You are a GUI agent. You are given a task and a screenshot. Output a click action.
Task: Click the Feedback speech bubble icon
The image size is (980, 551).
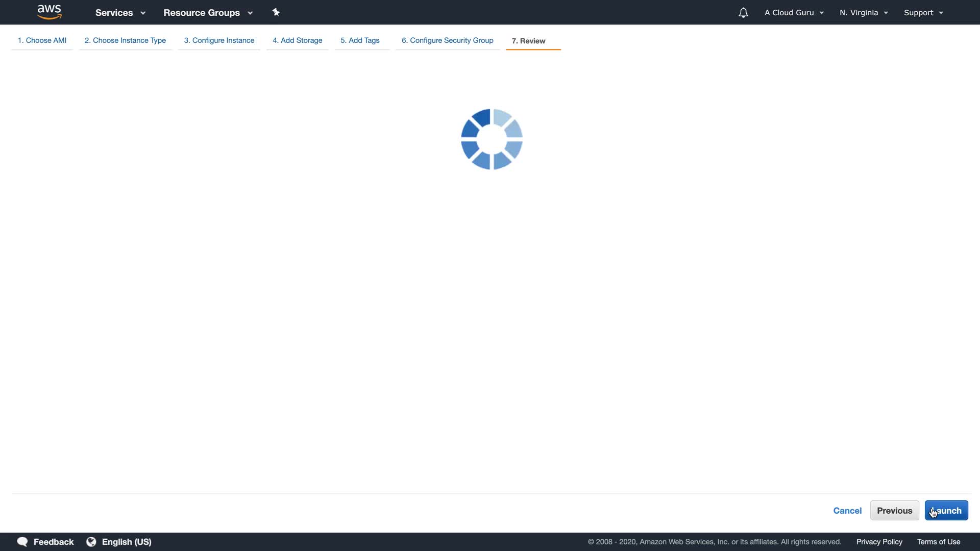(x=22, y=542)
